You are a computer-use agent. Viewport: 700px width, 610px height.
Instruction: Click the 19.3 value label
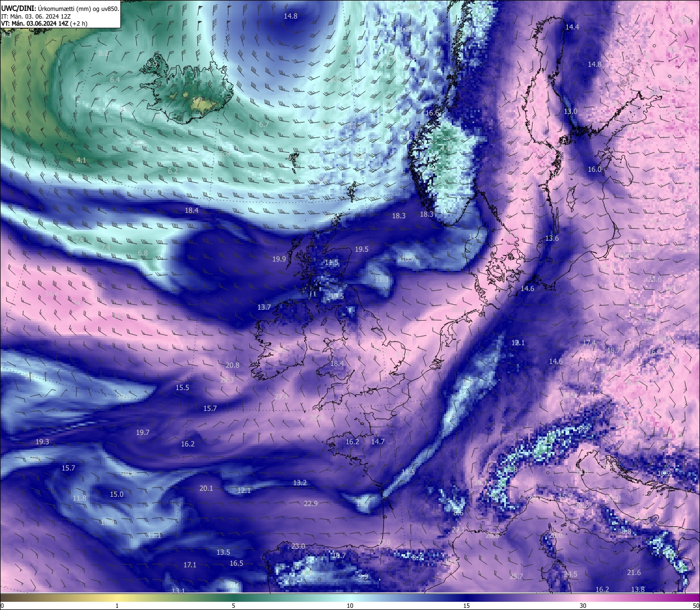click(42, 441)
